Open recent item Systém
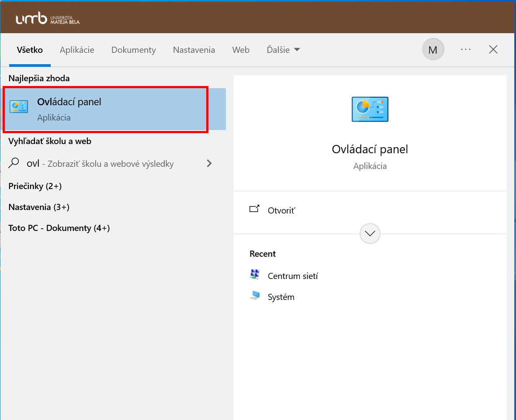 pos(281,297)
